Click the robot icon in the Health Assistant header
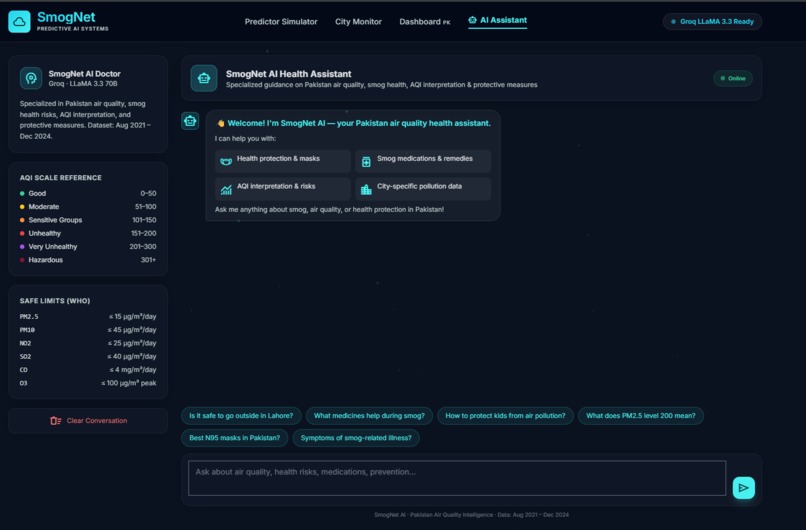Image resolution: width=806 pixels, height=530 pixels. coord(204,78)
